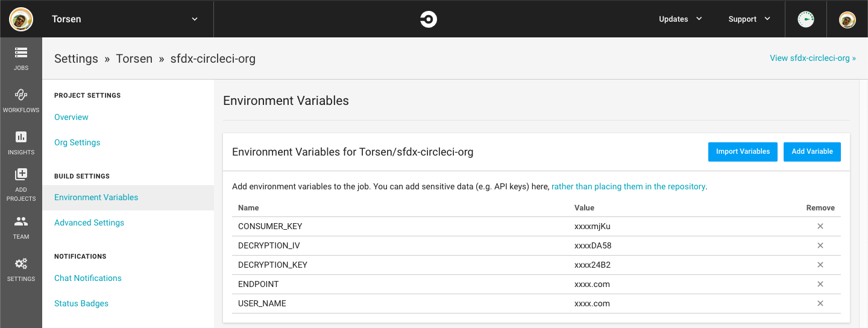Click the BUILD SETTINGS section label
The image size is (868, 328).
82,176
